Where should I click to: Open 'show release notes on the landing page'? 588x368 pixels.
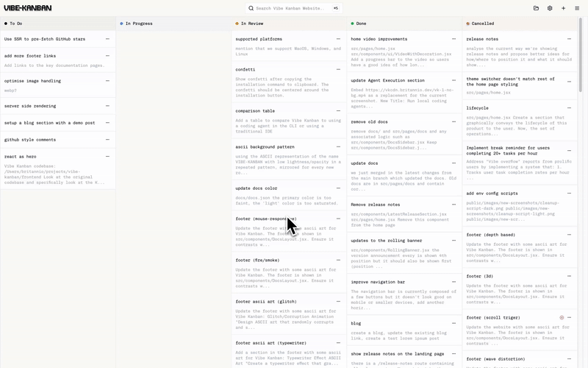click(x=404, y=358)
